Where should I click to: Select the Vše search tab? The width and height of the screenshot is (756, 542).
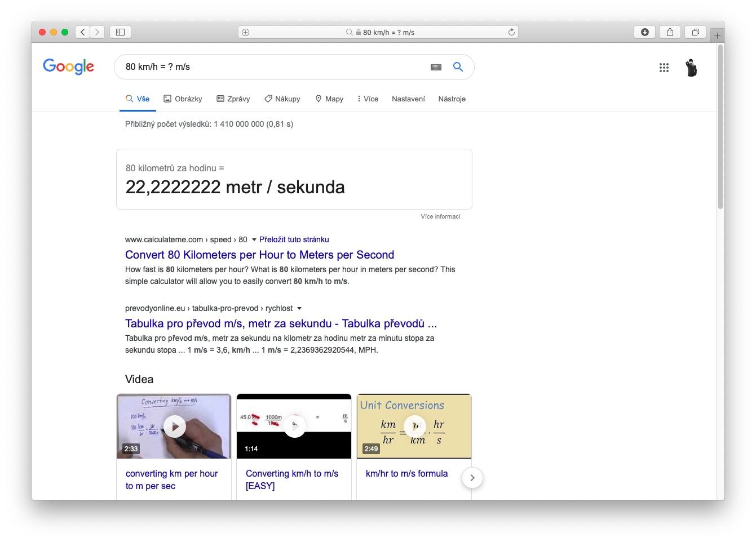138,99
